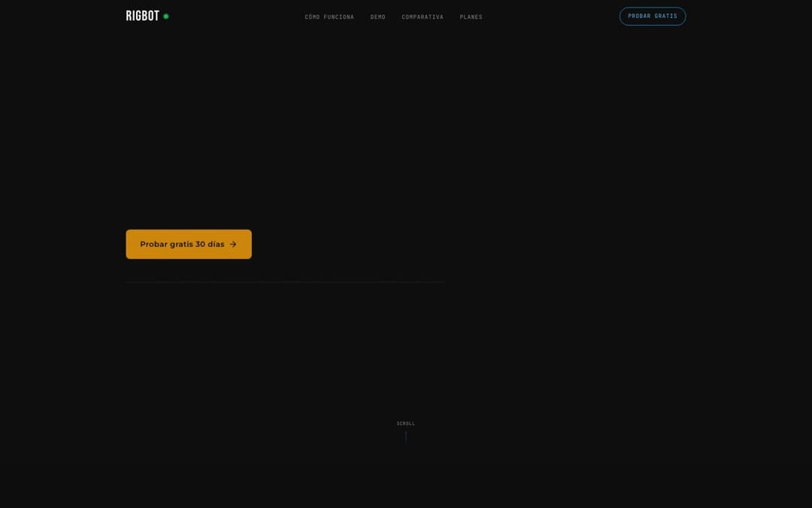Click the arrow icon in the orange button
812x508 pixels.
[x=233, y=245]
